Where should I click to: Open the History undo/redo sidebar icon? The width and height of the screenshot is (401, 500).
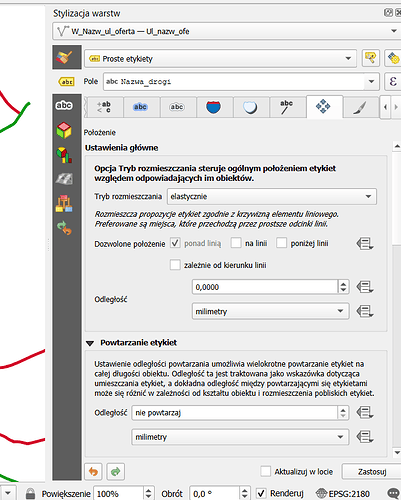[64, 228]
